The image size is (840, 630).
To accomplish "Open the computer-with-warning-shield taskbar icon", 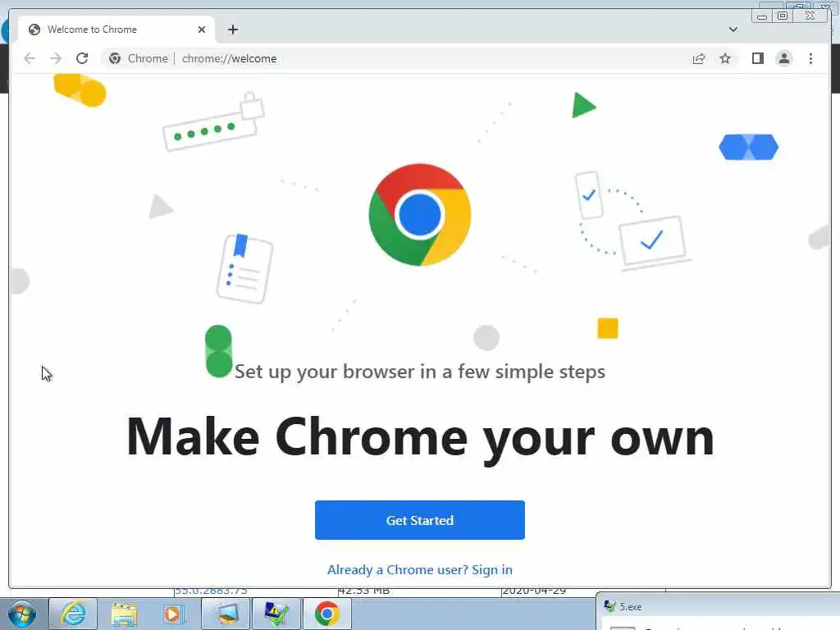I will [x=276, y=614].
